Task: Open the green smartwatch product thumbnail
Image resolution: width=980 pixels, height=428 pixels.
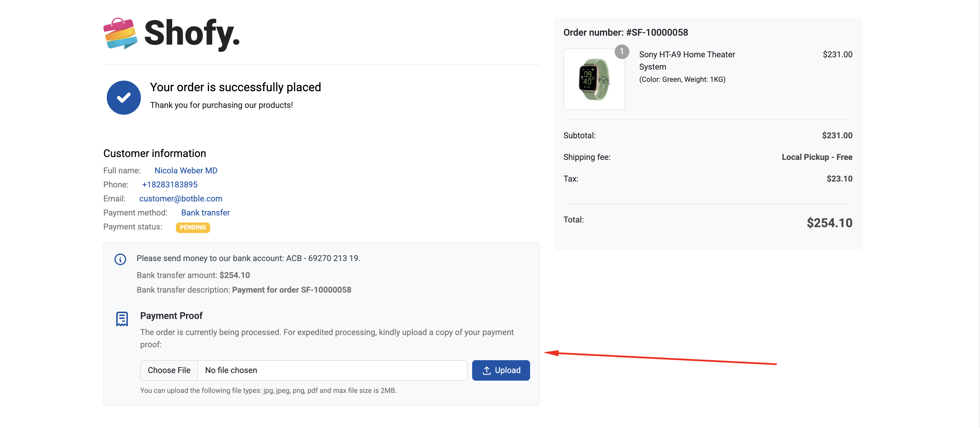Action: (594, 80)
